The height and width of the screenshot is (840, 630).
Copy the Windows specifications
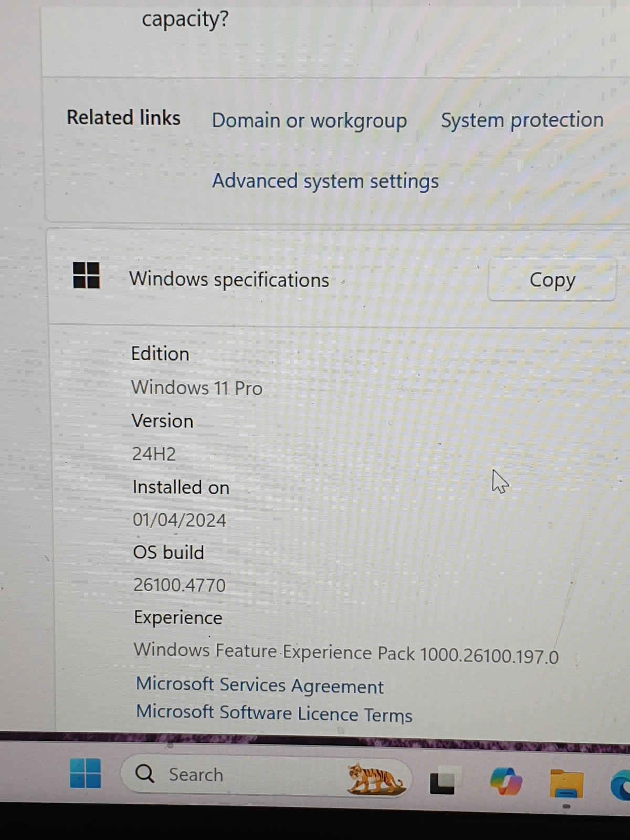(552, 279)
